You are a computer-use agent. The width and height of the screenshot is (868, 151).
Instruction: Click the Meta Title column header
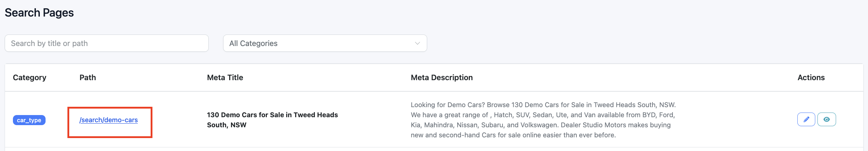[225, 78]
